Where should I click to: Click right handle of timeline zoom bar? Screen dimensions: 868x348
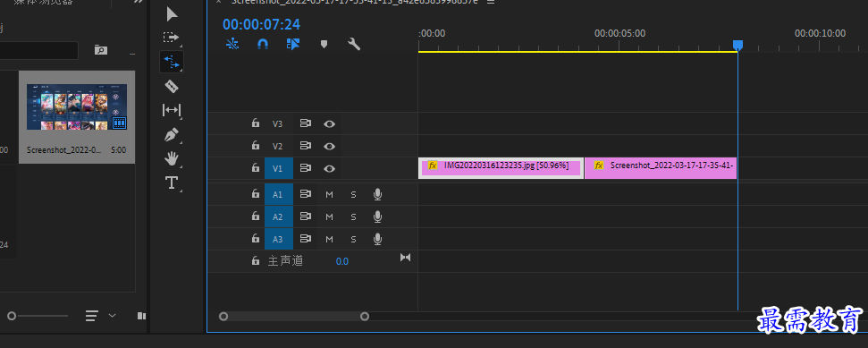point(364,317)
